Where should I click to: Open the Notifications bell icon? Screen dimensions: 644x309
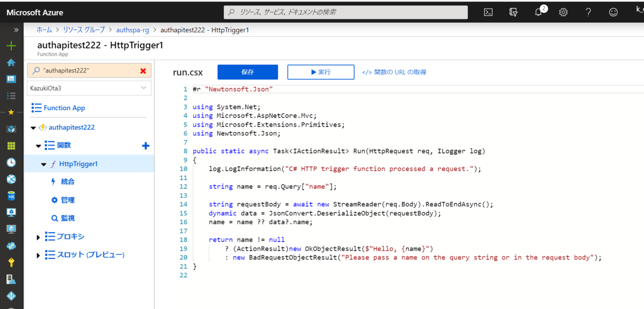[x=539, y=12]
